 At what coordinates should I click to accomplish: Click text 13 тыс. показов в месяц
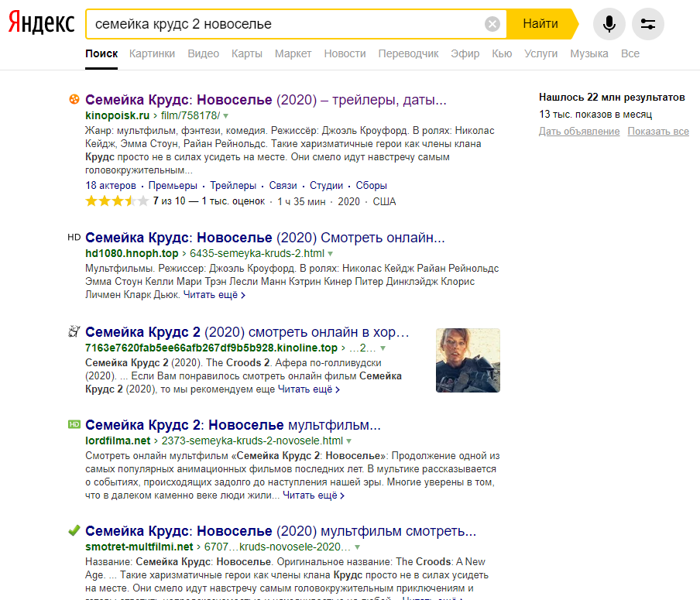tap(595, 115)
